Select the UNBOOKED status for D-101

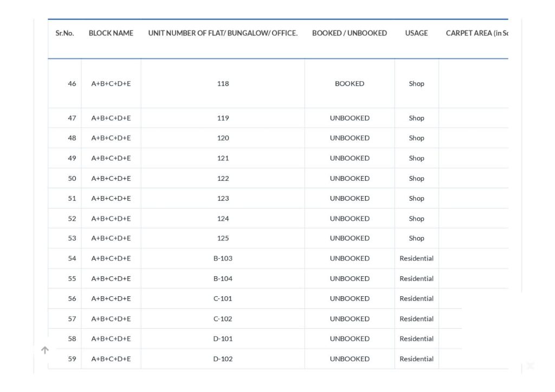[350, 338]
